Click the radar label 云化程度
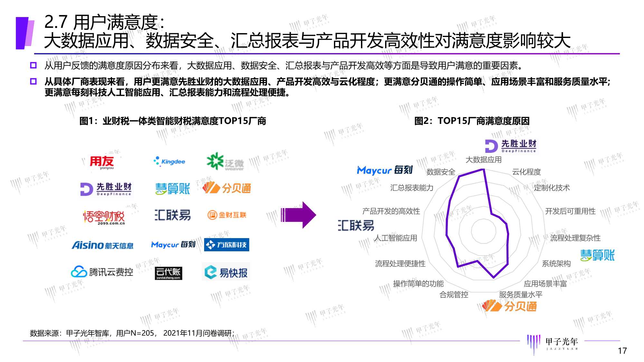The image size is (644, 362). [x=526, y=172]
